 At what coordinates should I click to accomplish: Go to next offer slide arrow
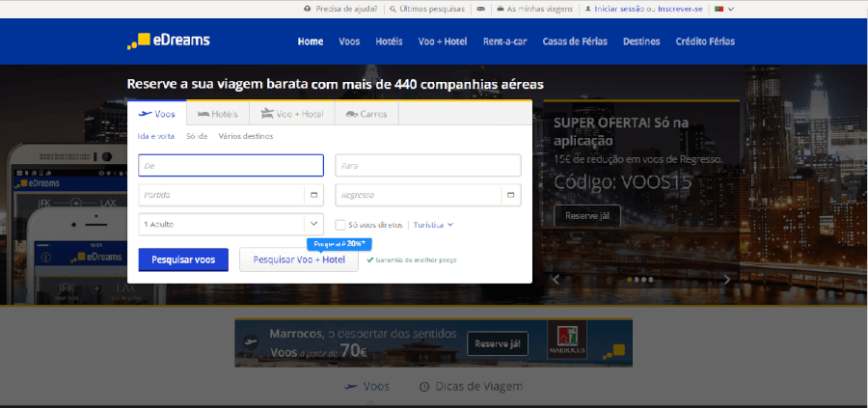pyautogui.click(x=727, y=280)
